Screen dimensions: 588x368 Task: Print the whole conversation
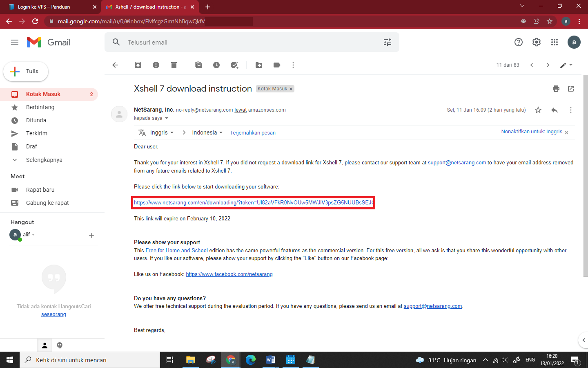556,89
